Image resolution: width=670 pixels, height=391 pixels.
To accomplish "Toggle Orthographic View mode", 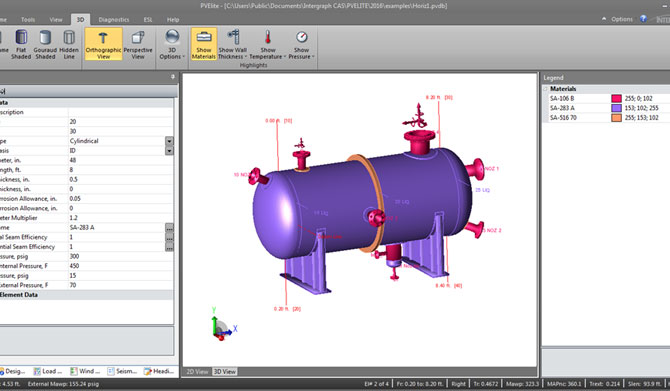I will tap(103, 44).
